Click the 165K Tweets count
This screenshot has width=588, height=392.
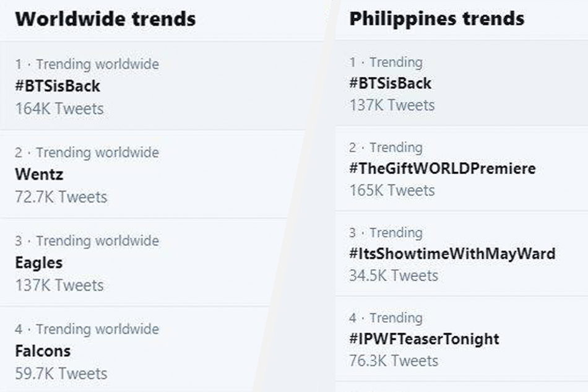click(x=392, y=191)
